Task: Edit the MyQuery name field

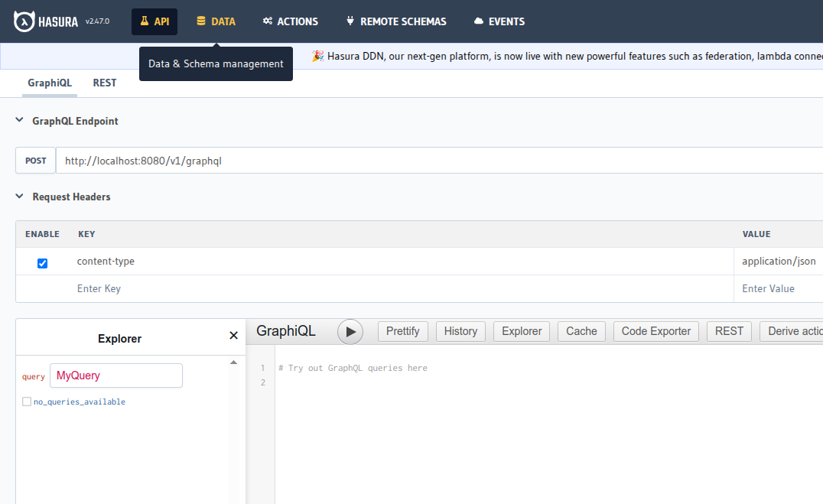Action: [x=116, y=376]
